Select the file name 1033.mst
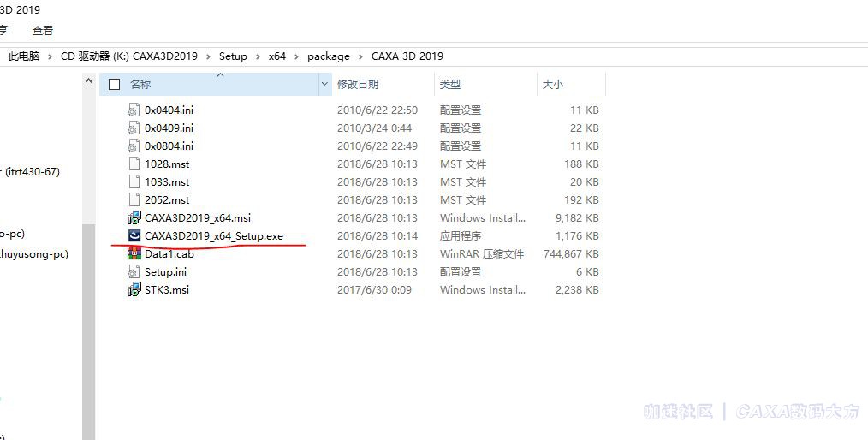868x440 pixels. click(x=167, y=182)
